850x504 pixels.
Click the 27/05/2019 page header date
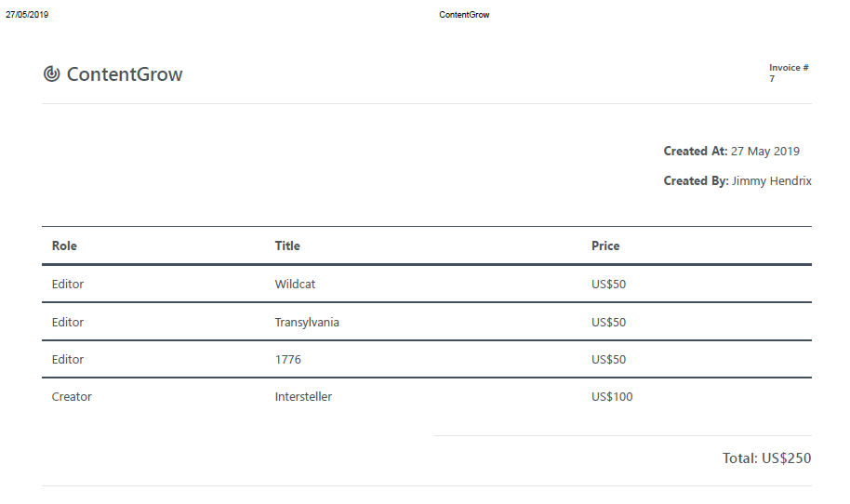(27, 15)
